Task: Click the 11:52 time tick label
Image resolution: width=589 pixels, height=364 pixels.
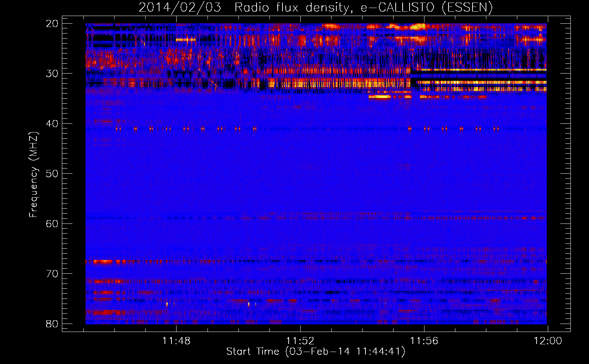Action: [300, 341]
